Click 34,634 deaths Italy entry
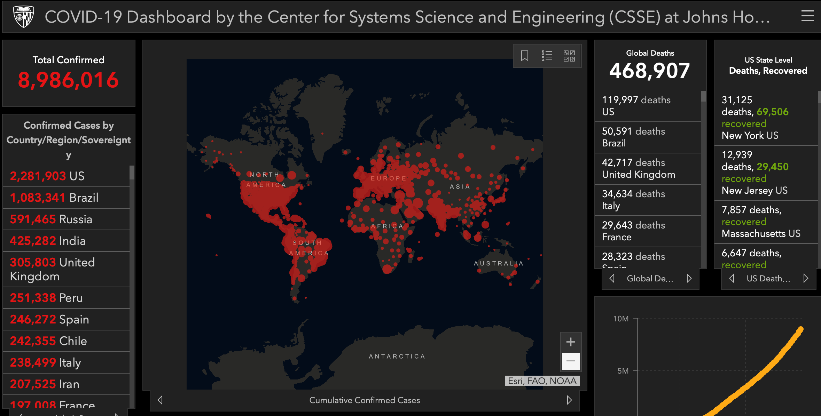The width and height of the screenshot is (821, 416). [x=647, y=199]
